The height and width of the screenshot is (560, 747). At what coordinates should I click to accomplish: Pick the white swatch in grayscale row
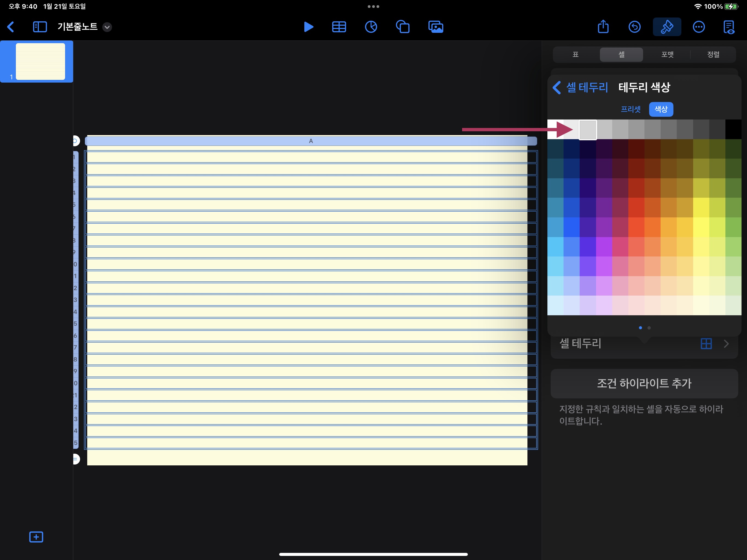coord(555,129)
